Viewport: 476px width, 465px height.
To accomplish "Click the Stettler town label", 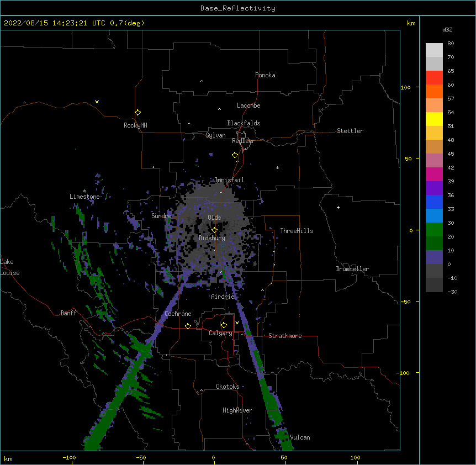I will pos(350,131).
